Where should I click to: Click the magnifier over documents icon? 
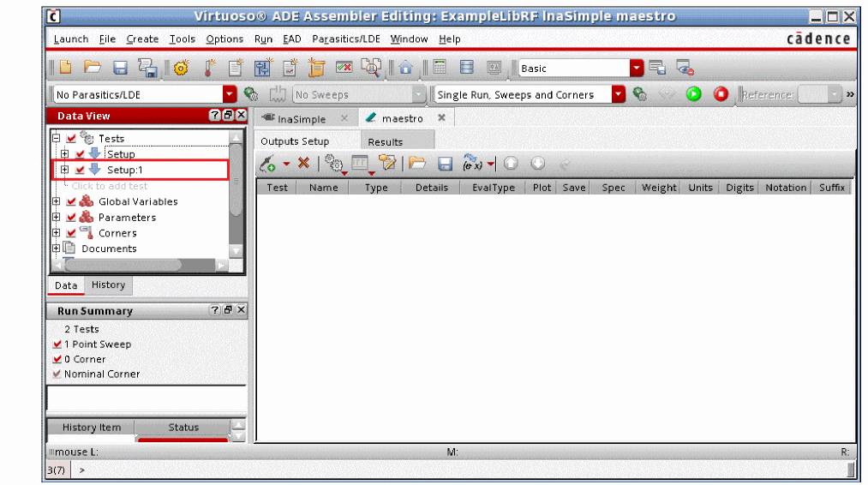coord(371,68)
